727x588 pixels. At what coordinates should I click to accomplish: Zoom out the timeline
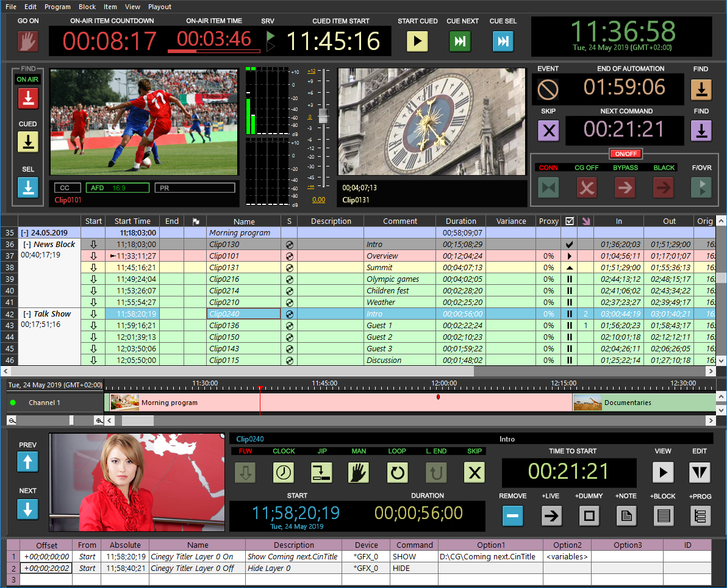[12, 421]
